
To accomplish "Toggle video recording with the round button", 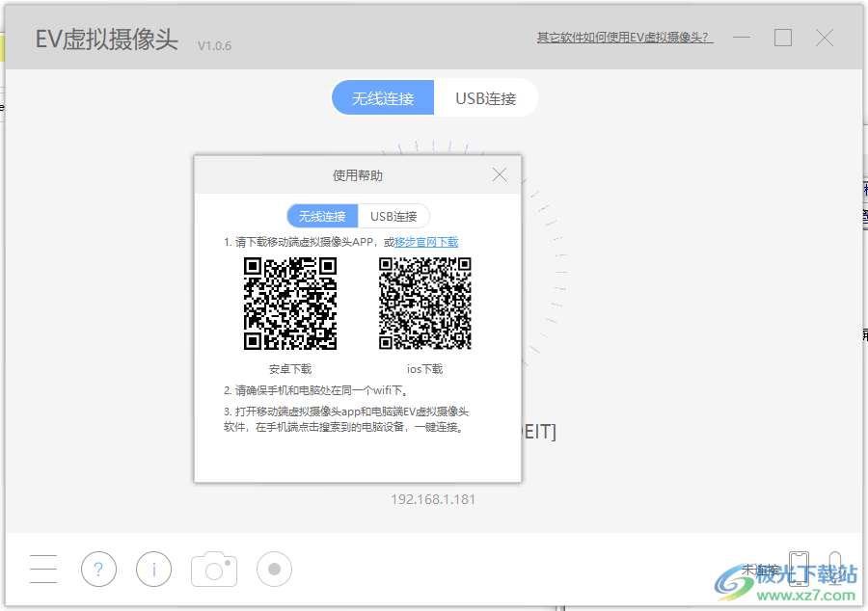I will click(x=273, y=569).
